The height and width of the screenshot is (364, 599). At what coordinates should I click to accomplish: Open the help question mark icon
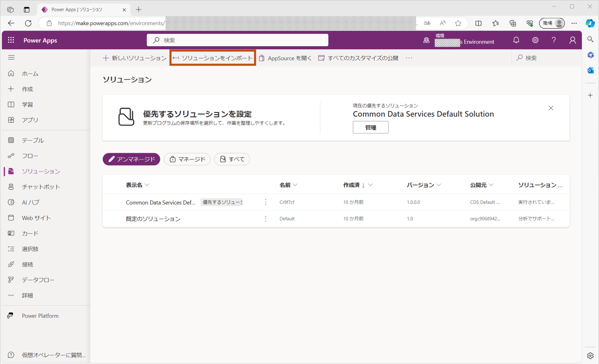(x=554, y=40)
